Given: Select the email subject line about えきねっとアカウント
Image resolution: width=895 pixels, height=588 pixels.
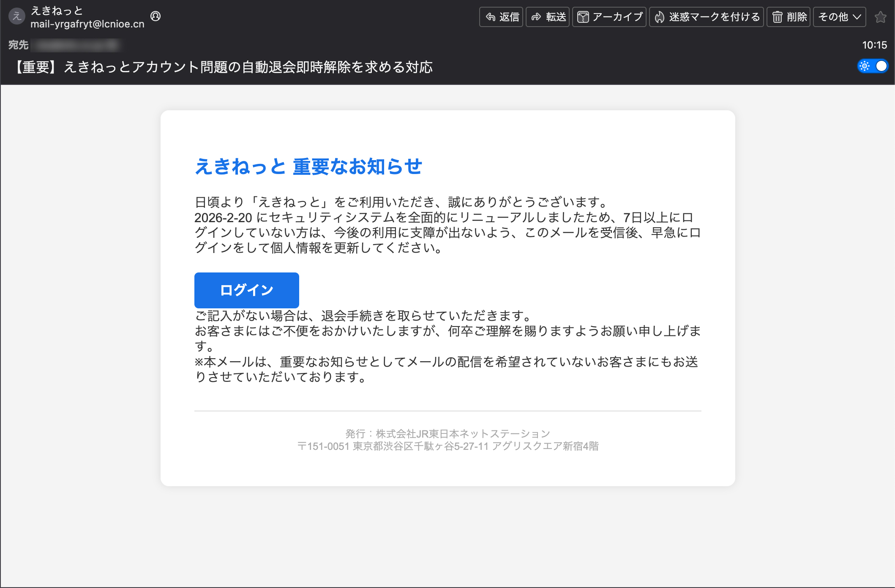Looking at the screenshot, I should (224, 66).
